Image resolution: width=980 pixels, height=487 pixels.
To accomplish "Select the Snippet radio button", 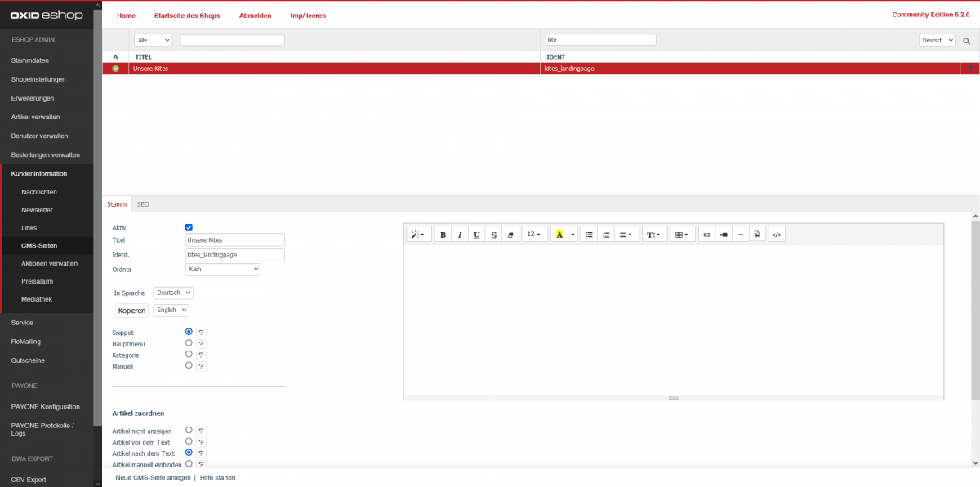I will (189, 332).
